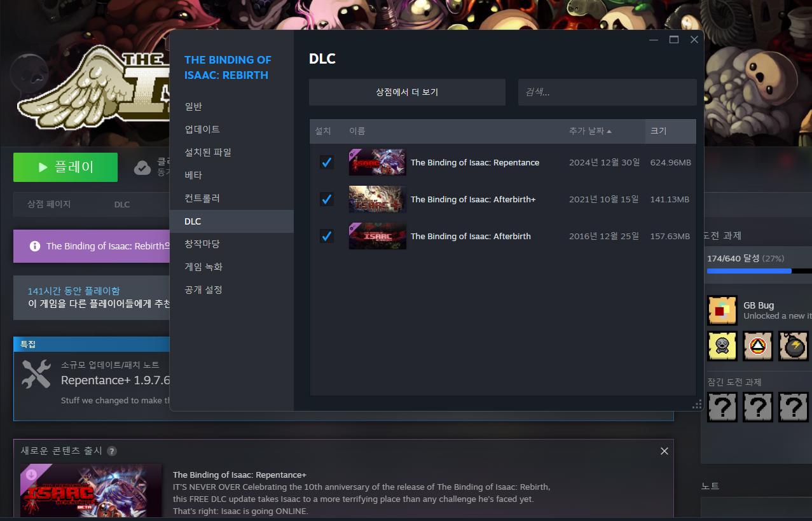Open 베타 settings section
812x521 pixels.
pyautogui.click(x=231, y=175)
